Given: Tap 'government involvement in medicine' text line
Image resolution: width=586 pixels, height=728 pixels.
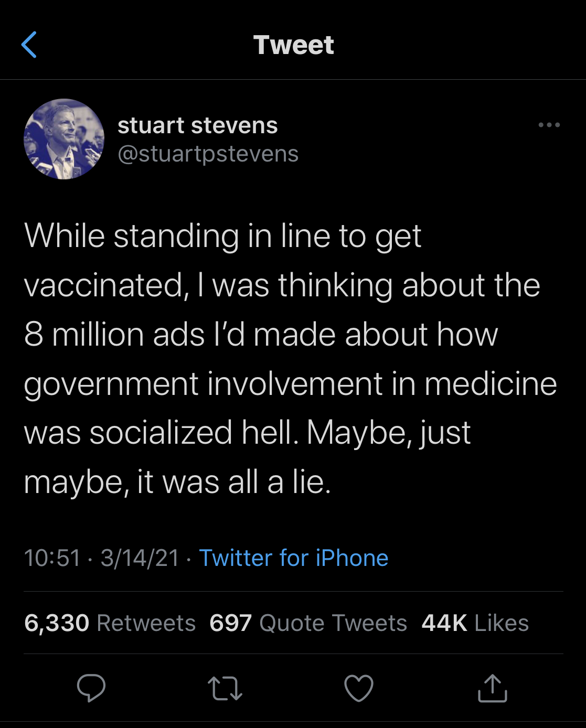Looking at the screenshot, I should (290, 384).
